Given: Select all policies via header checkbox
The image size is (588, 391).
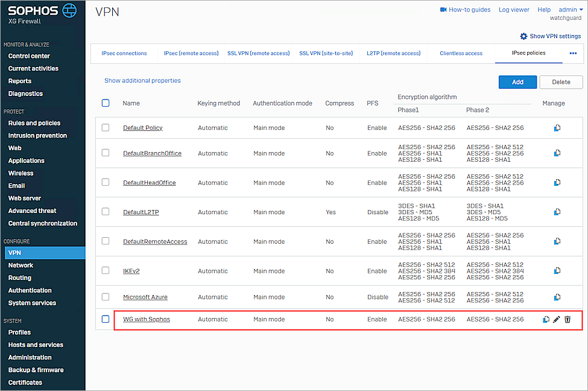Looking at the screenshot, I should point(106,103).
